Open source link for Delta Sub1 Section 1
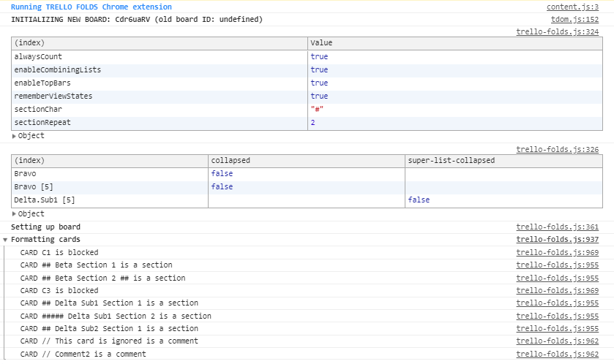614x364 pixels. coord(557,303)
